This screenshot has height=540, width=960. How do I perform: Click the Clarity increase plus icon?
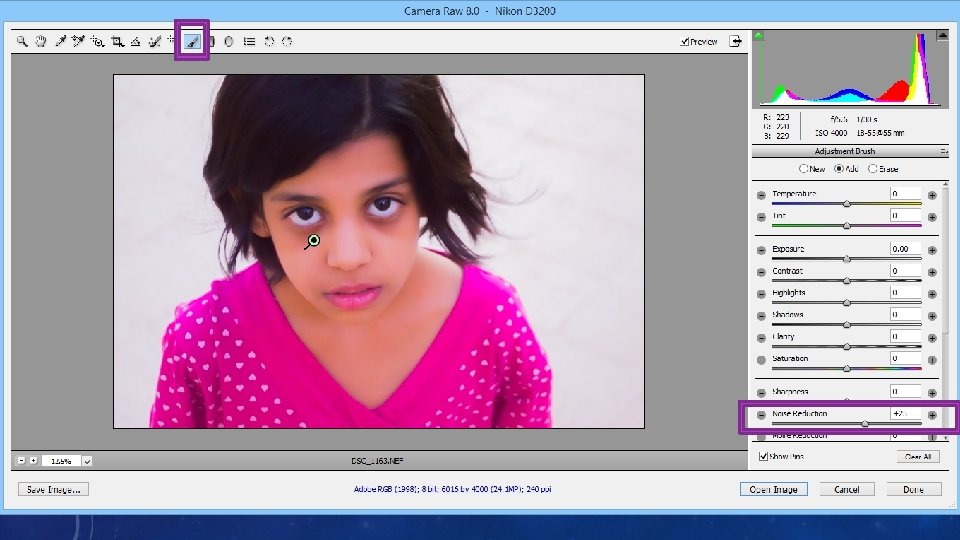[932, 338]
